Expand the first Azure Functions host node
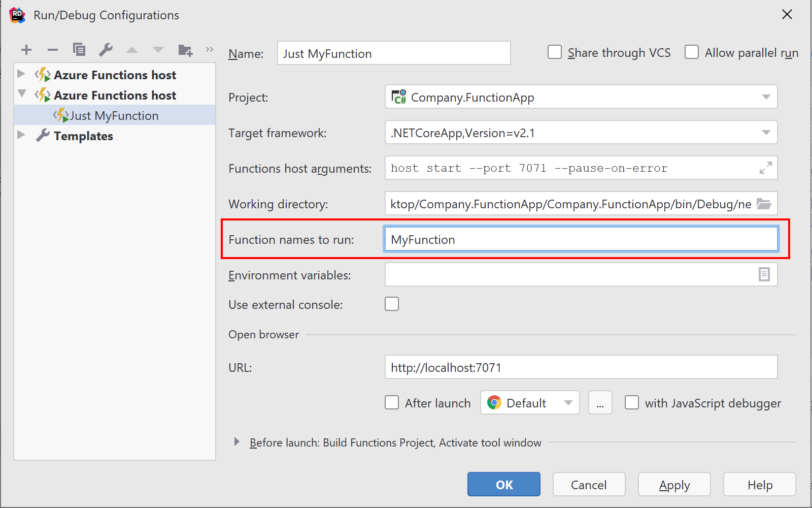Image resolution: width=812 pixels, height=508 pixels. click(21, 74)
